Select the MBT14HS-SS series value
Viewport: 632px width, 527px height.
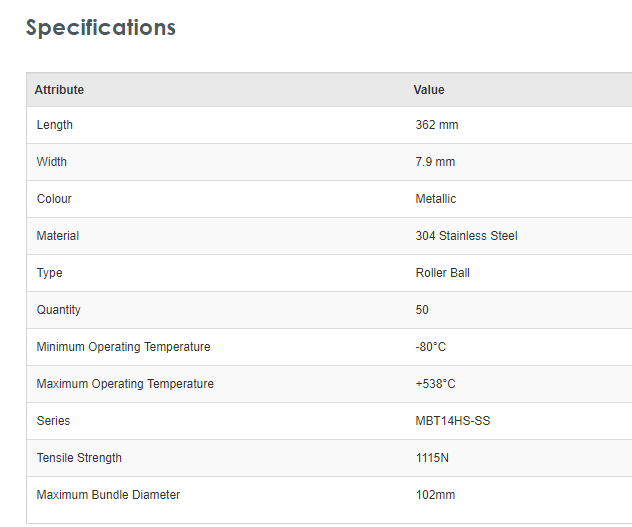(x=453, y=421)
